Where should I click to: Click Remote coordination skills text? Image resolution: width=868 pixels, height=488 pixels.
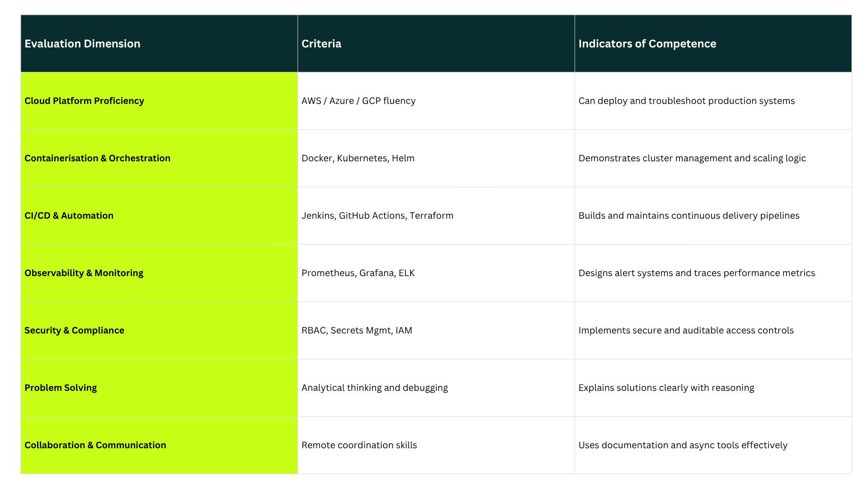coord(359,445)
